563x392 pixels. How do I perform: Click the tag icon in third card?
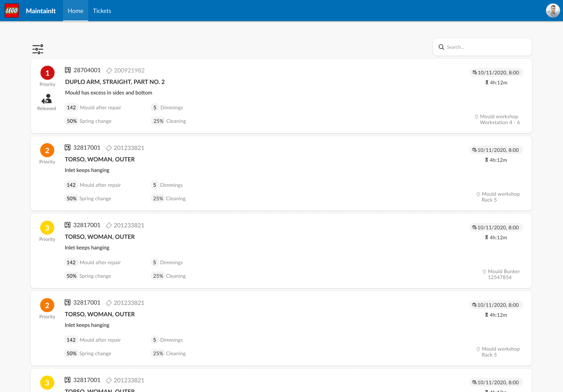pyautogui.click(x=109, y=226)
